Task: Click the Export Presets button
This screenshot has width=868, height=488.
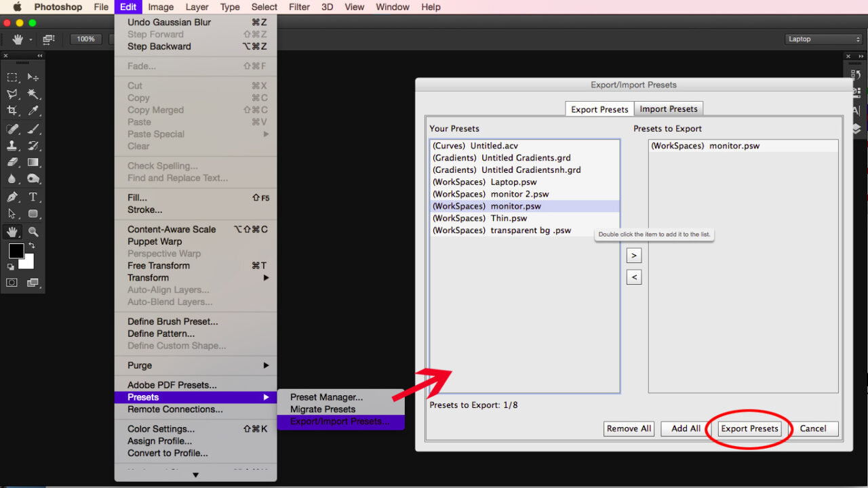Action: pyautogui.click(x=749, y=428)
